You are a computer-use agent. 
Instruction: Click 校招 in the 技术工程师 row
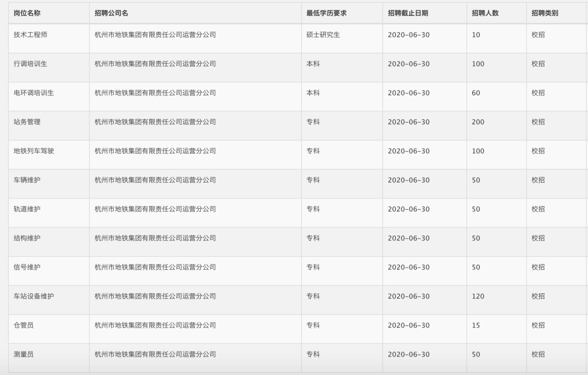(538, 34)
